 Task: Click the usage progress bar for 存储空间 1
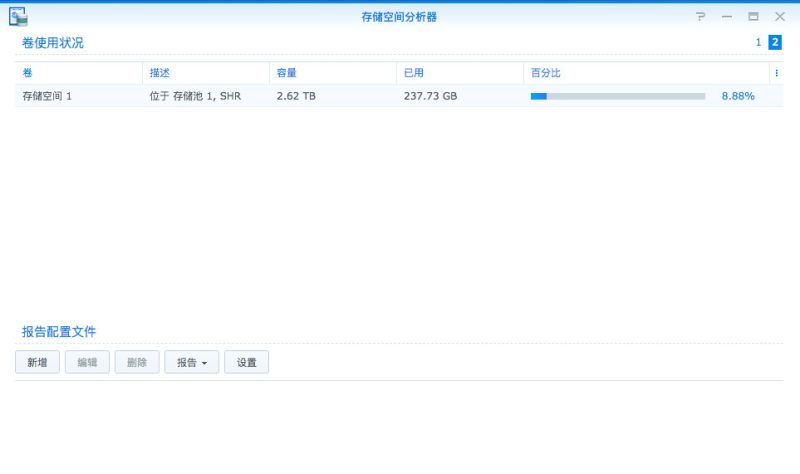point(618,96)
